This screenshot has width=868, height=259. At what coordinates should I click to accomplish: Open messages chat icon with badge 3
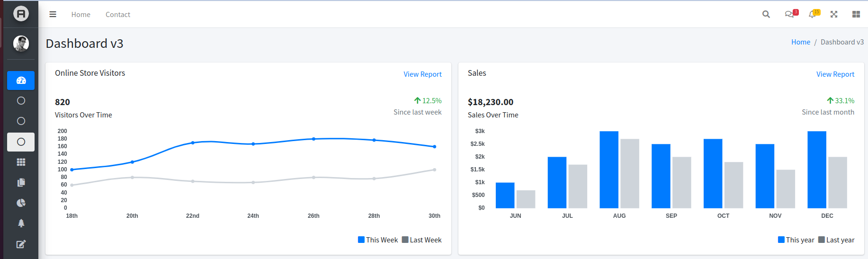791,14
